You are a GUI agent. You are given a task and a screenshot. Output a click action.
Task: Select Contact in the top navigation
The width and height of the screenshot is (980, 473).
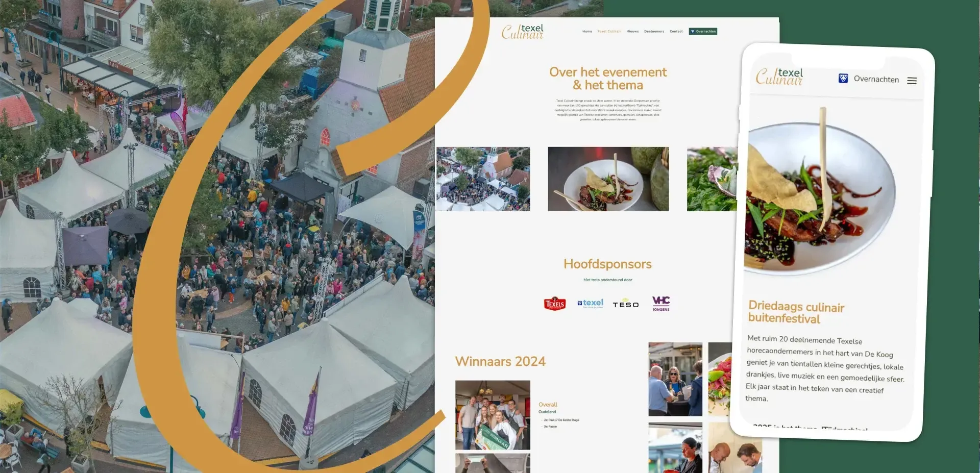[x=676, y=32]
